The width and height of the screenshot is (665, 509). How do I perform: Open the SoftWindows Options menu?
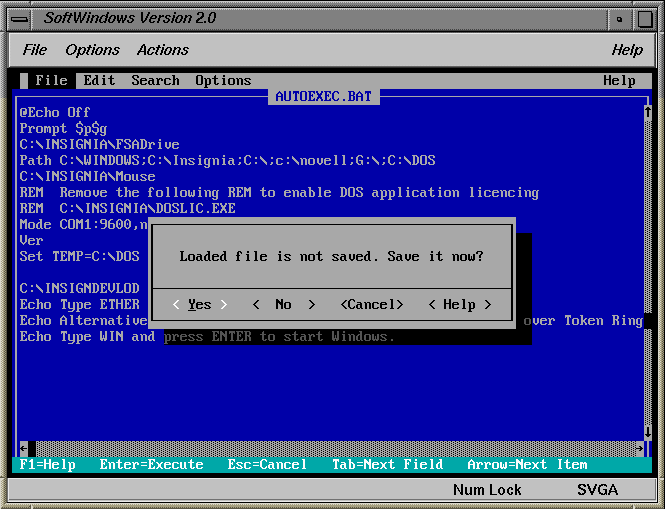(92, 50)
